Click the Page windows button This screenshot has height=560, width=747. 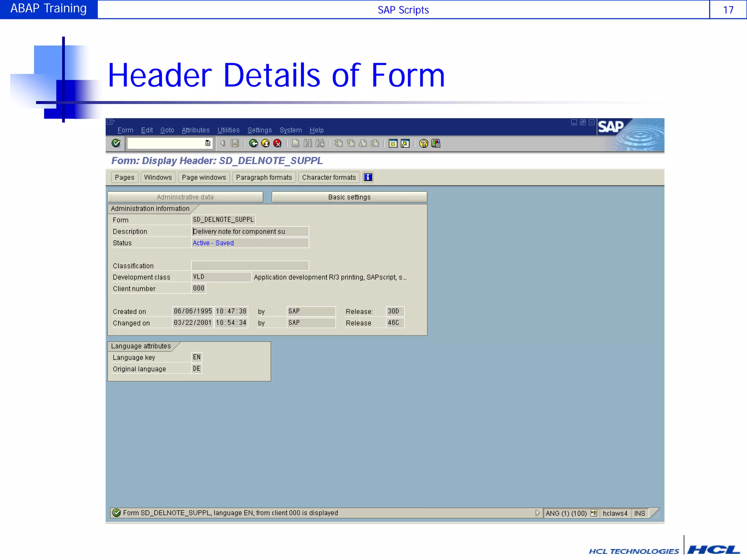pos(204,177)
